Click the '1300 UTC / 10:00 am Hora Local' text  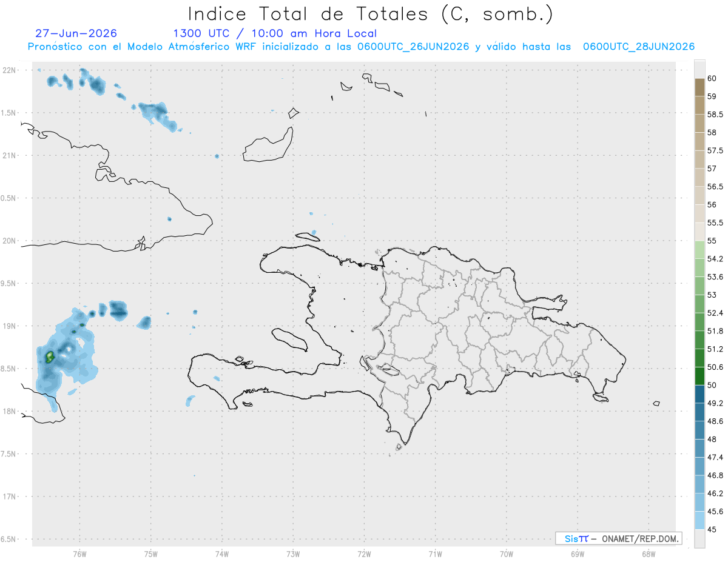pyautogui.click(x=275, y=33)
